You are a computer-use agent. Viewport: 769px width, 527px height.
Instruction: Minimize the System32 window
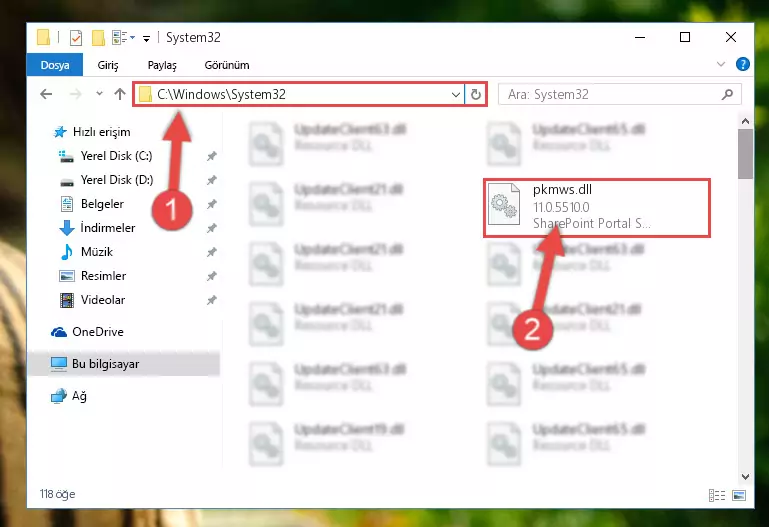click(x=640, y=37)
